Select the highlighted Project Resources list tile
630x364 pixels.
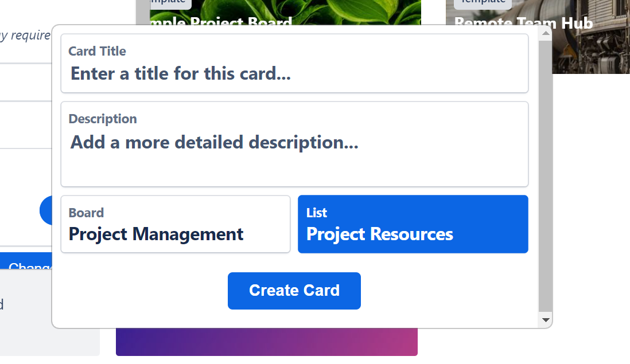[413, 224]
